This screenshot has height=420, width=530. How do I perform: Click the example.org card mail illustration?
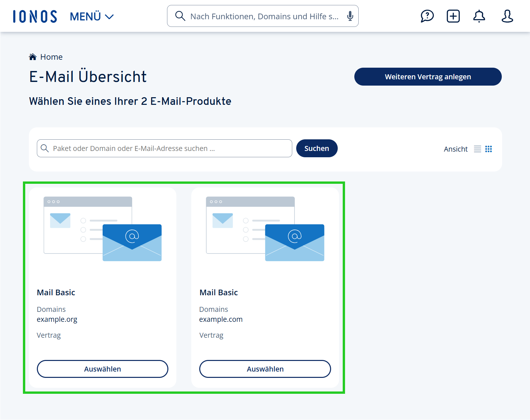(103, 229)
